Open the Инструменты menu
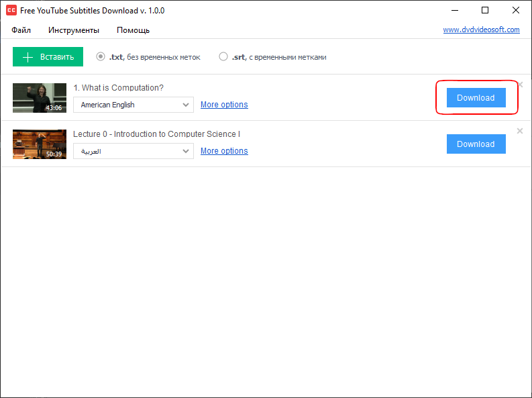532x398 pixels. point(74,30)
